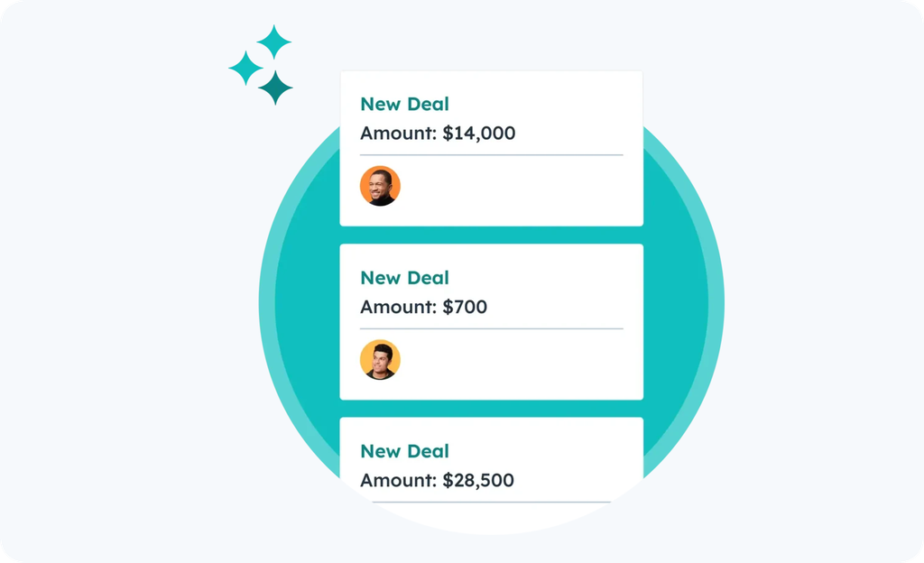
Task: Select the Amount: $700 text
Action: [423, 307]
